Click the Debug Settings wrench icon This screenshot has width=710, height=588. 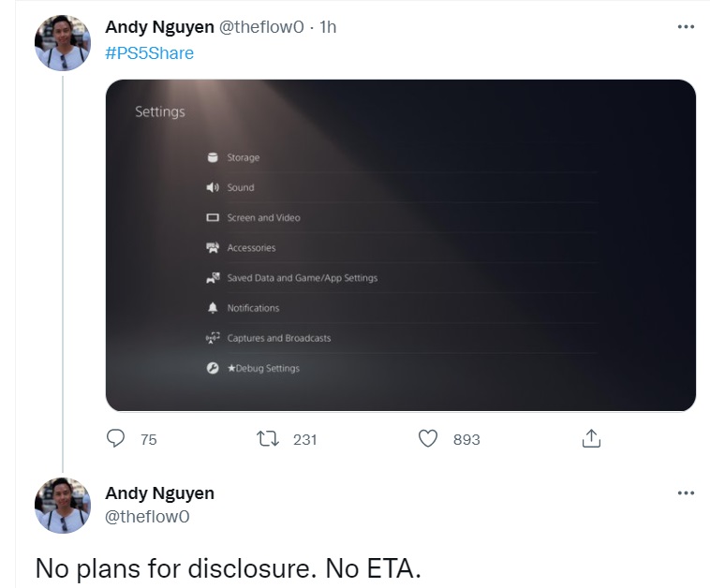pos(213,368)
